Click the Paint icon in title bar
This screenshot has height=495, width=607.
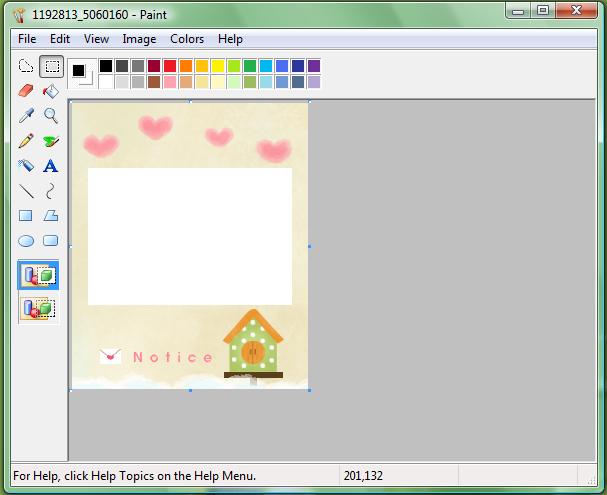19,15
